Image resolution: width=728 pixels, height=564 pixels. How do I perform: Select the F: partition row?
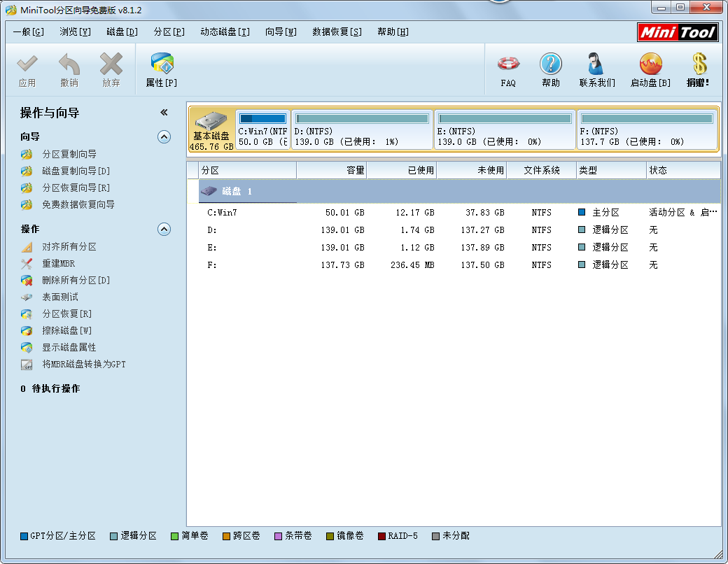(460, 265)
